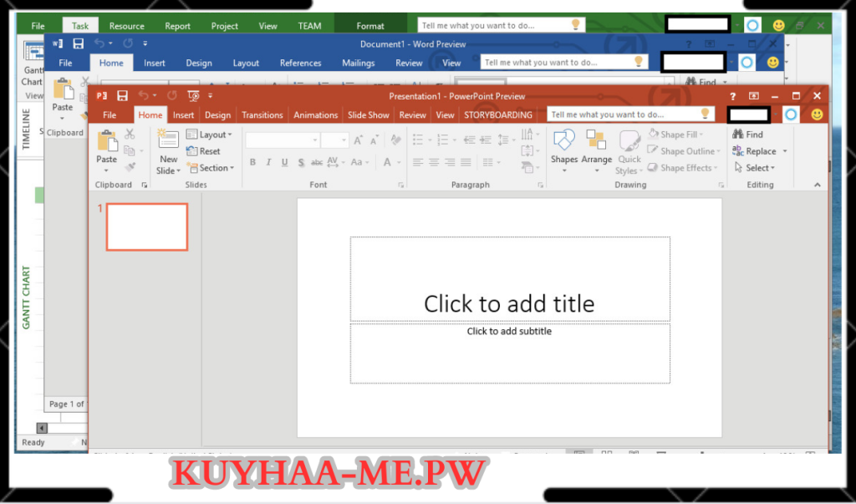
Task: Open Quick Styles in PowerPoint Drawing group
Action: 629,152
